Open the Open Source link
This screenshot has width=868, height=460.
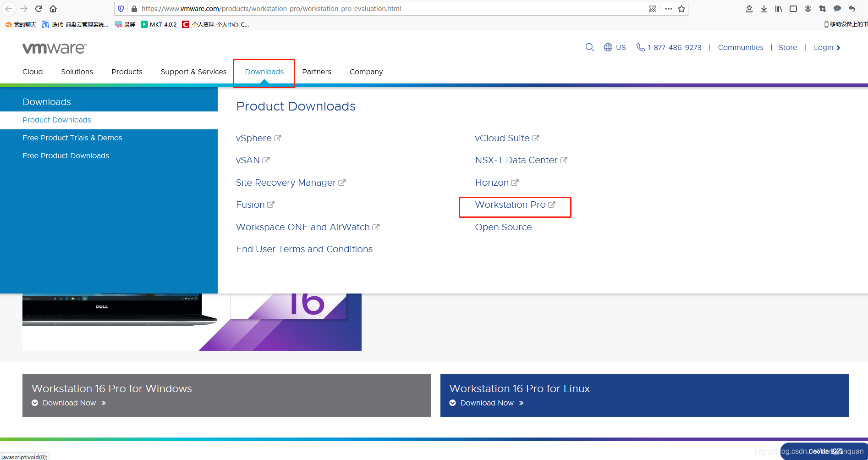pos(503,227)
